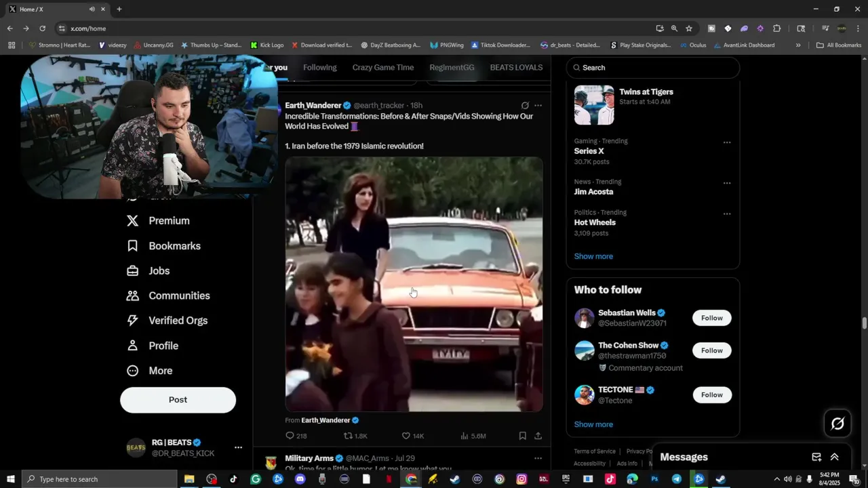The width and height of the screenshot is (868, 488).
Task: Open account menu dots beside RG | BEATS
Action: 238,447
